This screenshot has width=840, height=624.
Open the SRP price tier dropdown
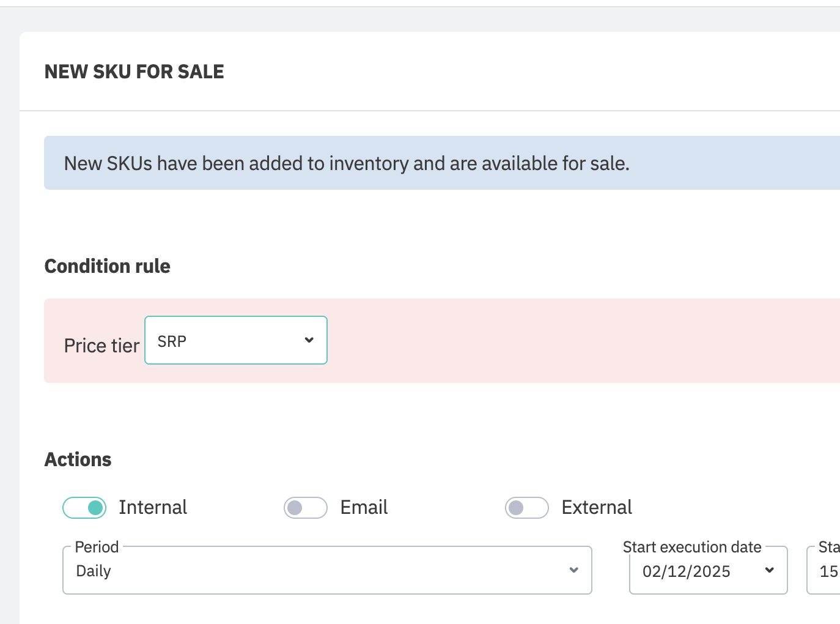pyautogui.click(x=235, y=340)
